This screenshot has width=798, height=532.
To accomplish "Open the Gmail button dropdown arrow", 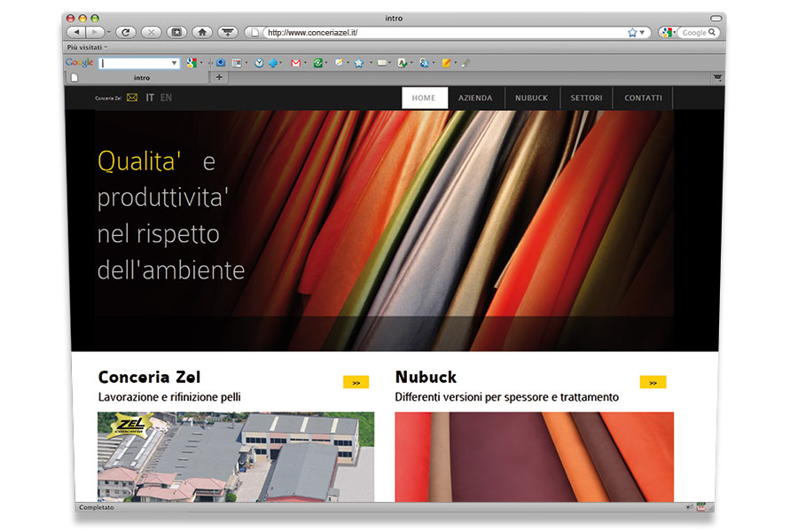I will 305,63.
